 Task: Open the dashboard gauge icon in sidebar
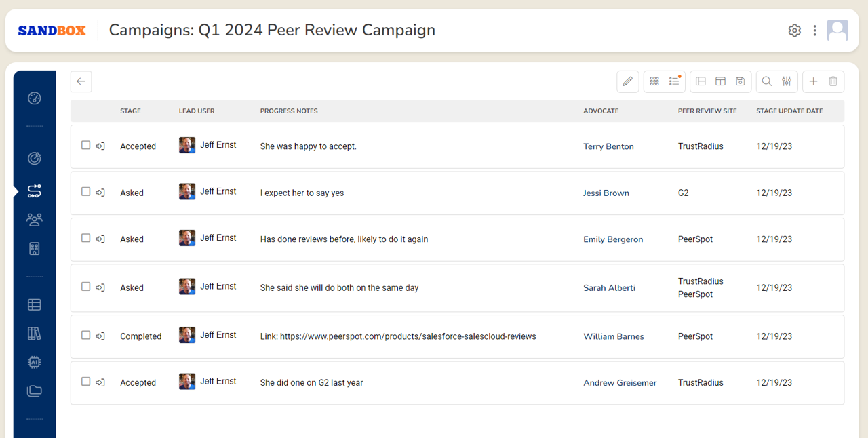click(x=35, y=98)
